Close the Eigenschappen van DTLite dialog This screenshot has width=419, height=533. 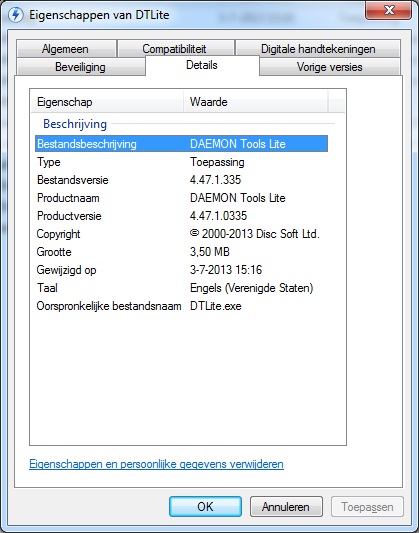click(x=388, y=11)
